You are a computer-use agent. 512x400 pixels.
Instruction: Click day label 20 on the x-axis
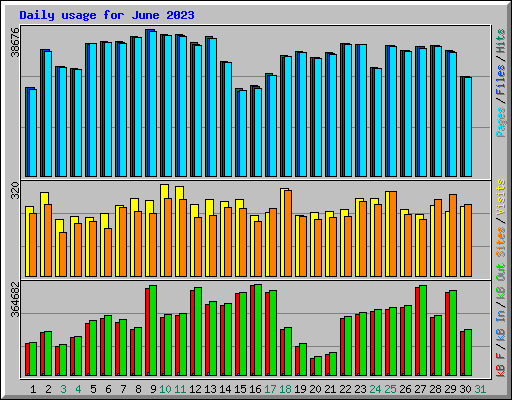coord(315,389)
